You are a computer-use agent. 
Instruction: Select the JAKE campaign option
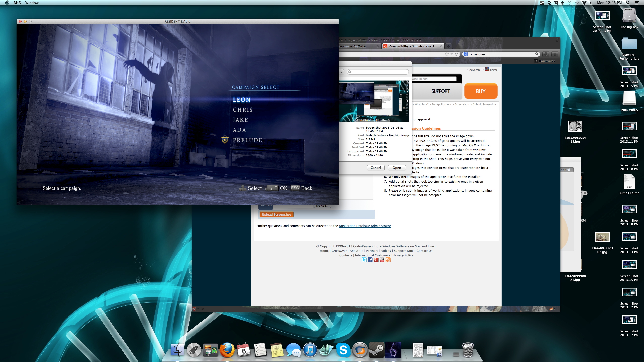coord(240,120)
